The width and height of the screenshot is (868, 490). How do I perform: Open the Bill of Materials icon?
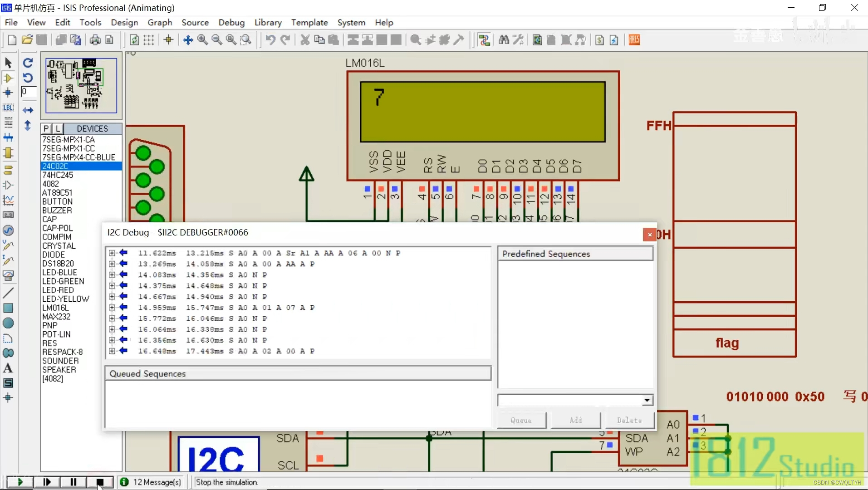coord(599,40)
